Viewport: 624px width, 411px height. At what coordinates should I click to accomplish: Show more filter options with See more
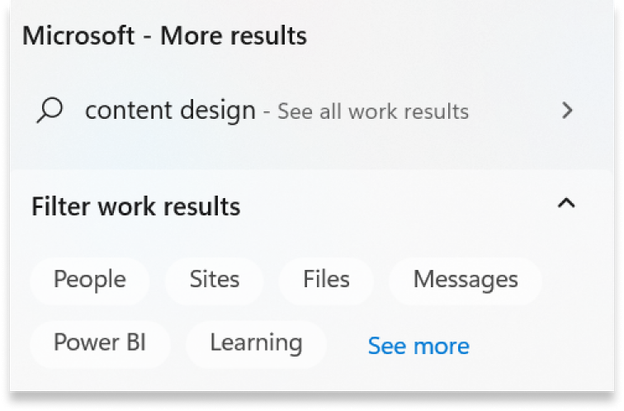coord(418,346)
